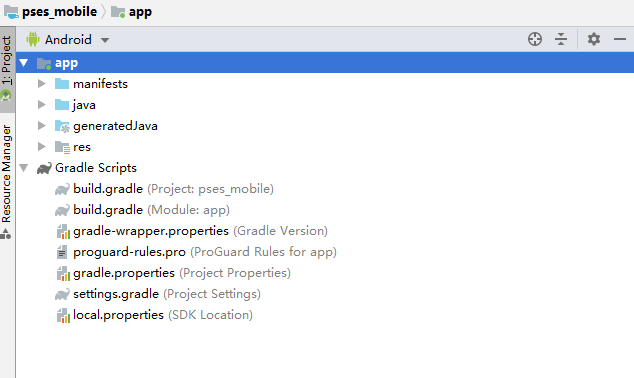Open the Android view dropdown arrow
The width and height of the screenshot is (634, 378).
(x=105, y=40)
